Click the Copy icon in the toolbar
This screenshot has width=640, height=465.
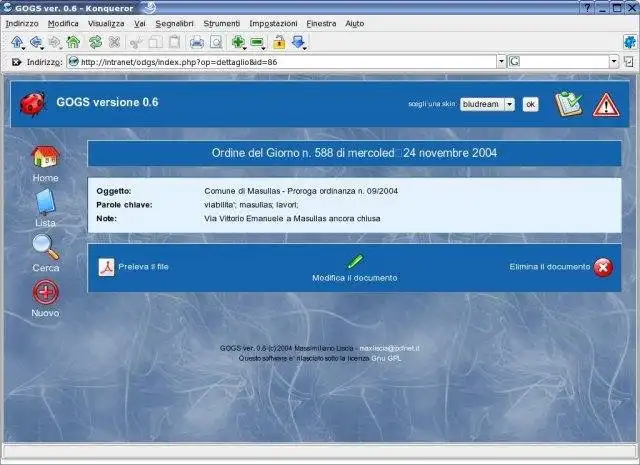point(156,42)
